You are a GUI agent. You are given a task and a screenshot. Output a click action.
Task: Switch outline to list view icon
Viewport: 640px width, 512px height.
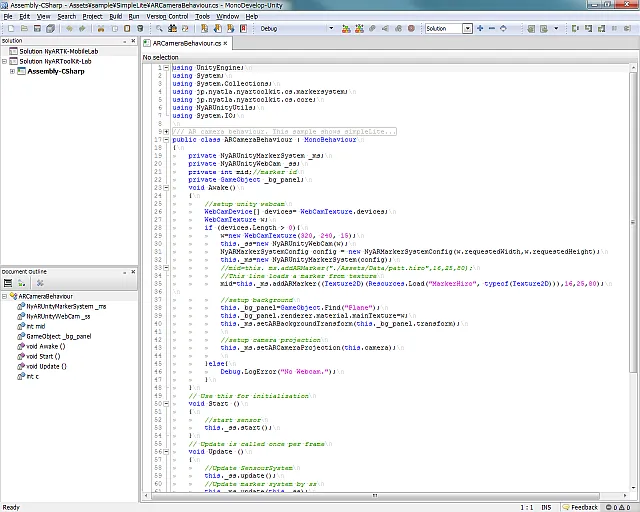8,283
